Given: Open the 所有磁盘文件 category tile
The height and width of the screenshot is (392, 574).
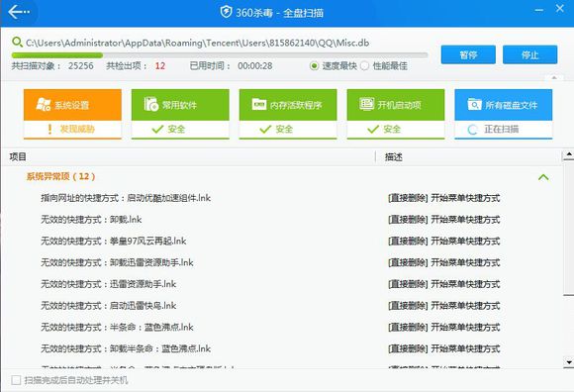Looking at the screenshot, I should click(504, 114).
